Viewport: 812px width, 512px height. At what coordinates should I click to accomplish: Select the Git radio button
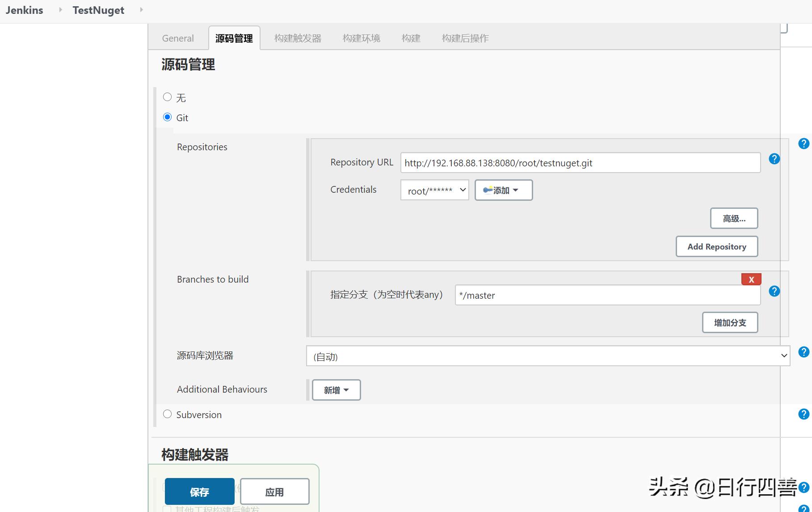168,117
